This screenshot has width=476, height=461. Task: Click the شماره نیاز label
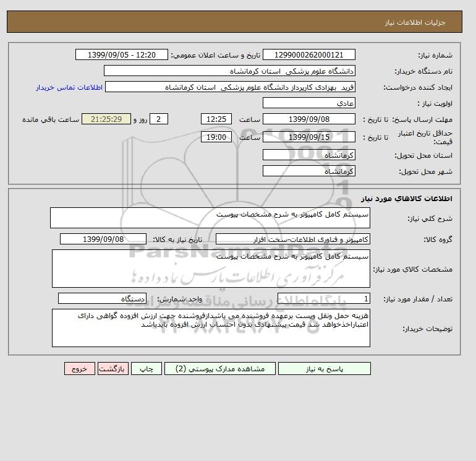click(435, 55)
